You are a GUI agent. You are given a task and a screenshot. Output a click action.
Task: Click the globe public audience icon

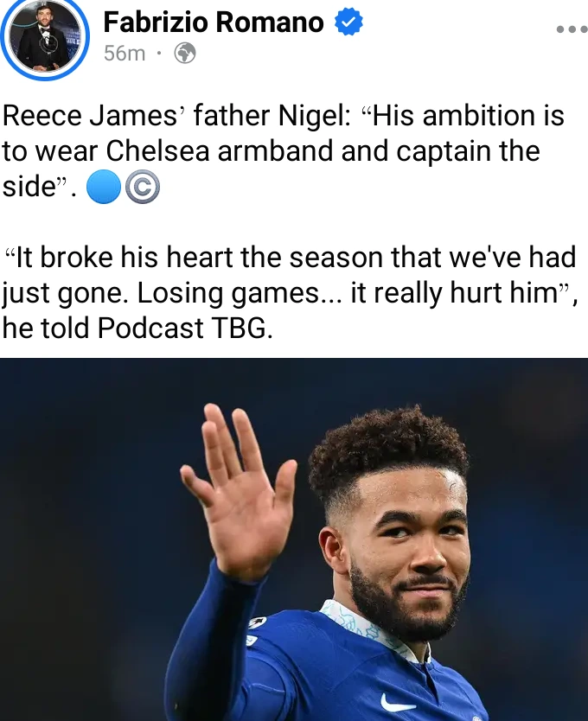pyautogui.click(x=185, y=54)
